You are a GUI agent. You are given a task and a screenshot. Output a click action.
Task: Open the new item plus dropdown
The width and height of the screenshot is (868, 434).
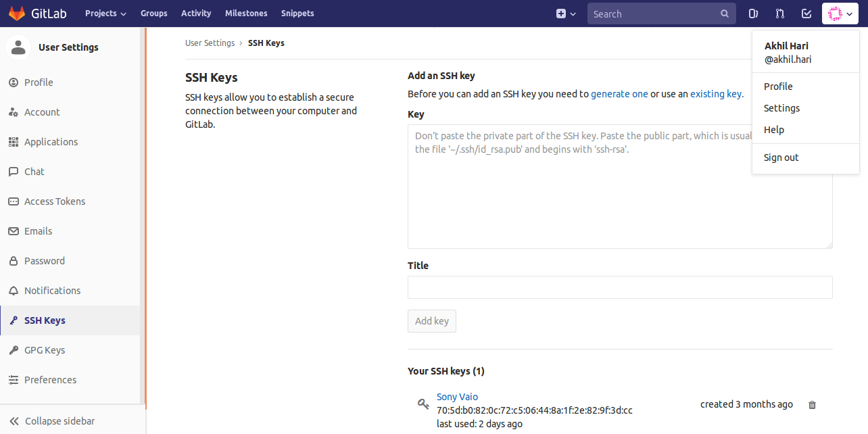[566, 14]
